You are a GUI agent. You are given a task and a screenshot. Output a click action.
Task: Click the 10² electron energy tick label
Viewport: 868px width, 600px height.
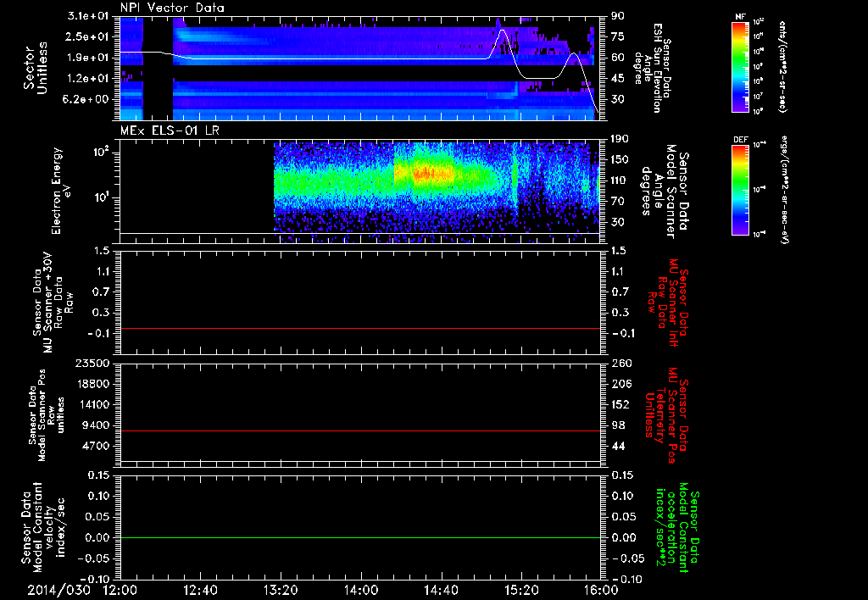point(103,153)
